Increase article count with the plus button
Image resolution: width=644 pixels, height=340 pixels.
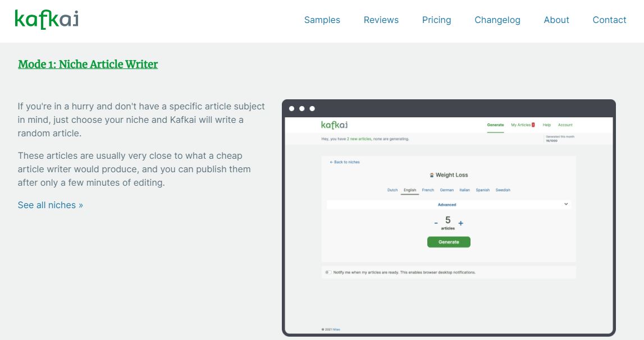tap(461, 223)
